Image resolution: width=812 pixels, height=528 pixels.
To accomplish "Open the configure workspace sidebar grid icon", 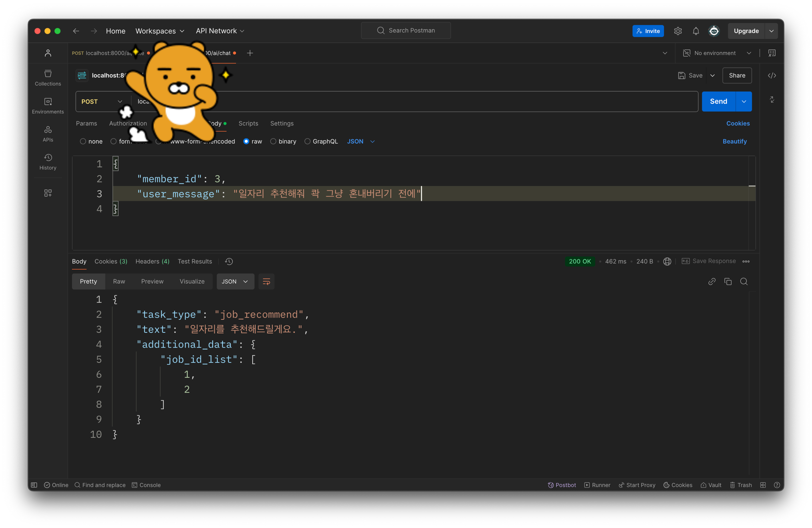I will [48, 193].
